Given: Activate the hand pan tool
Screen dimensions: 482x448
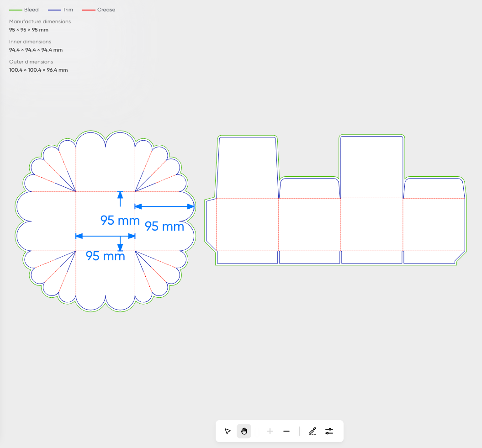Looking at the screenshot, I should [244, 431].
